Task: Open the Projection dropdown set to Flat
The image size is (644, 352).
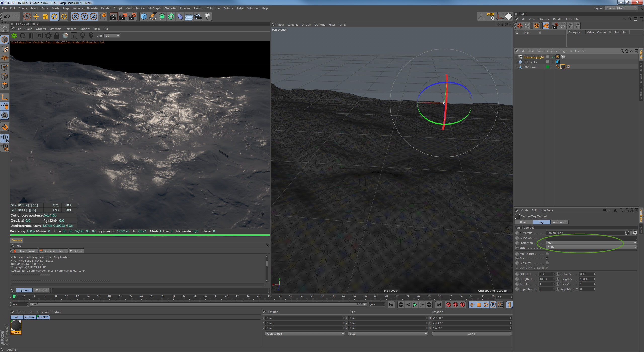Action: pyautogui.click(x=591, y=243)
